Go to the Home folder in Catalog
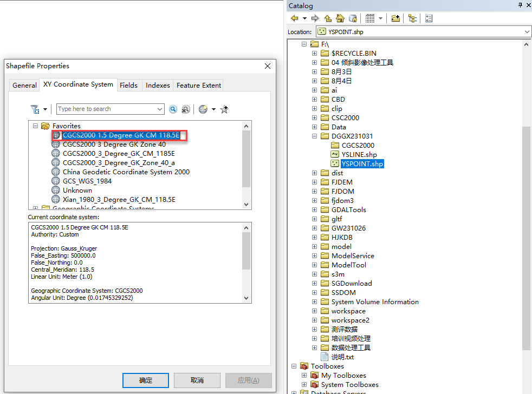Image resolution: width=532 pixels, height=394 pixels. (x=340, y=18)
